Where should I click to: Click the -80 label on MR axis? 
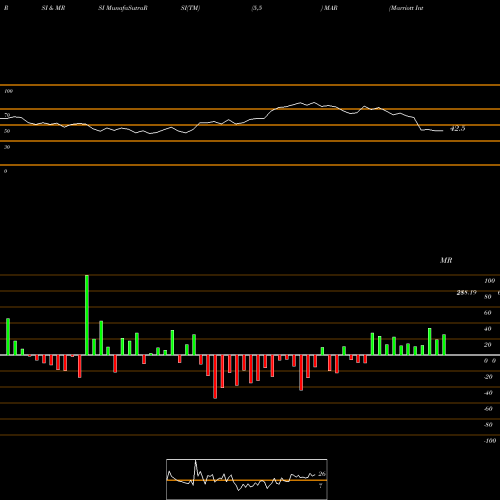(488, 425)
